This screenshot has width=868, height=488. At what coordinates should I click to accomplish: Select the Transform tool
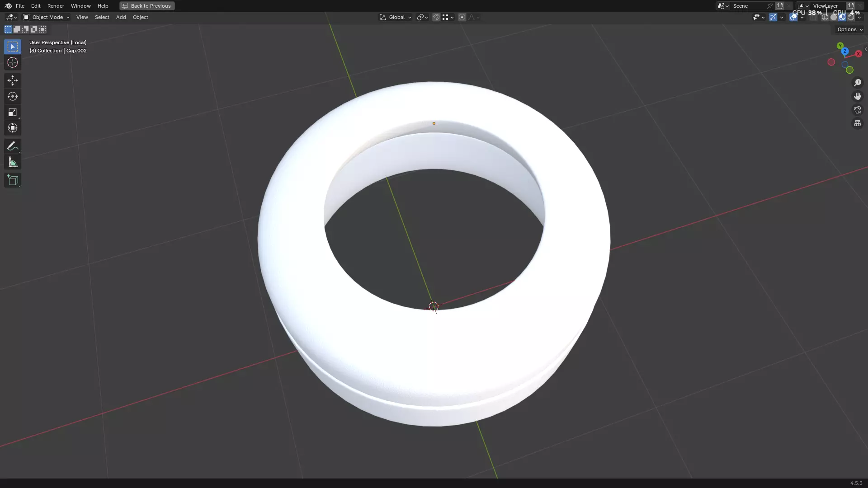click(x=13, y=128)
